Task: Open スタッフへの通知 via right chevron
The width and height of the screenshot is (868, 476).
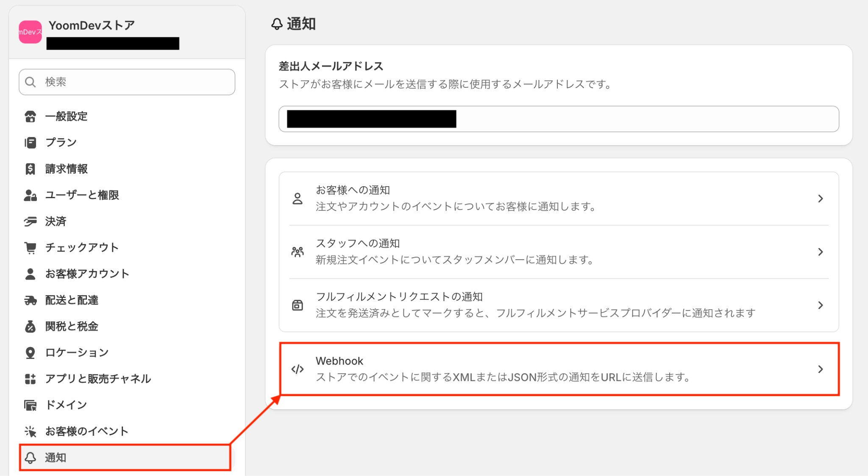Action: (821, 252)
